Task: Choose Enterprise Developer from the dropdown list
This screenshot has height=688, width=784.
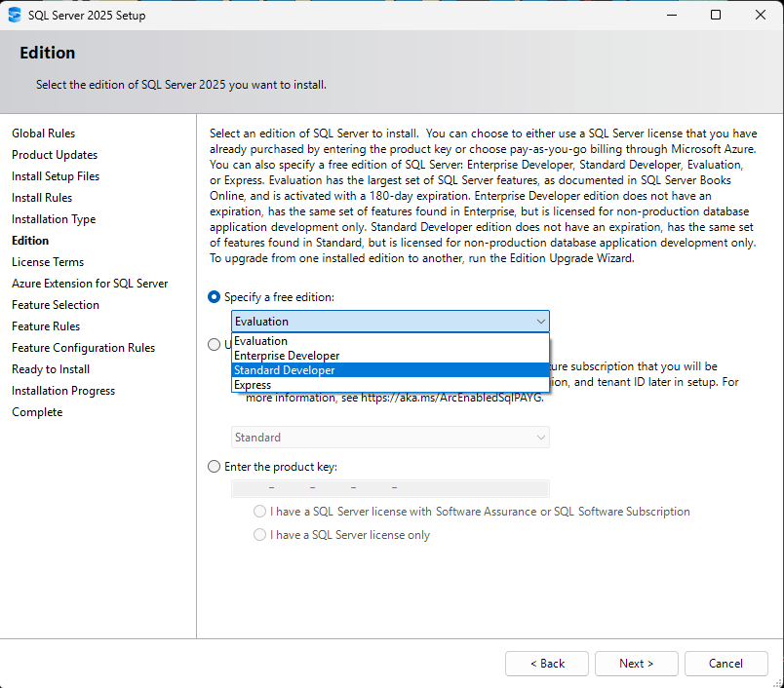Action: (287, 356)
